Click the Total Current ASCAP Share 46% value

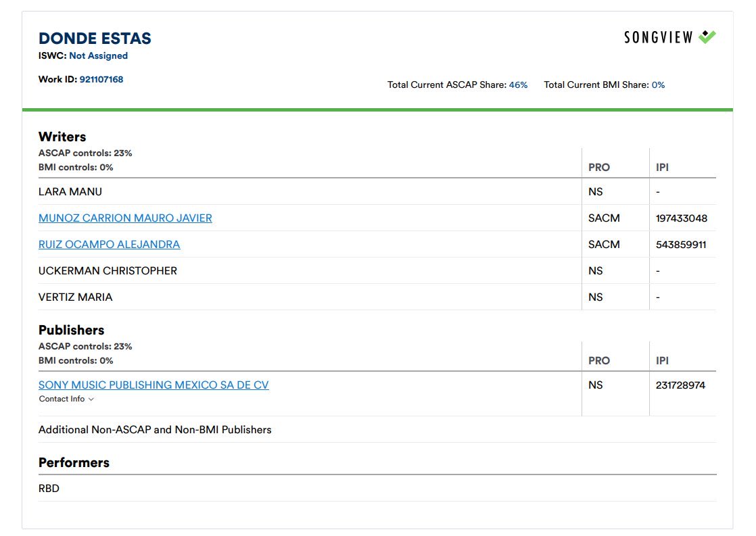coord(518,84)
